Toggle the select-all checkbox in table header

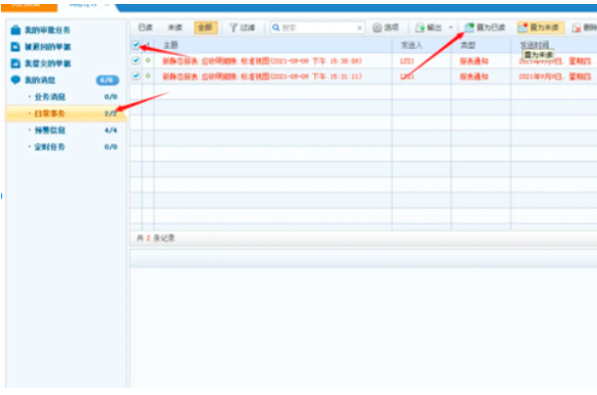coord(136,45)
